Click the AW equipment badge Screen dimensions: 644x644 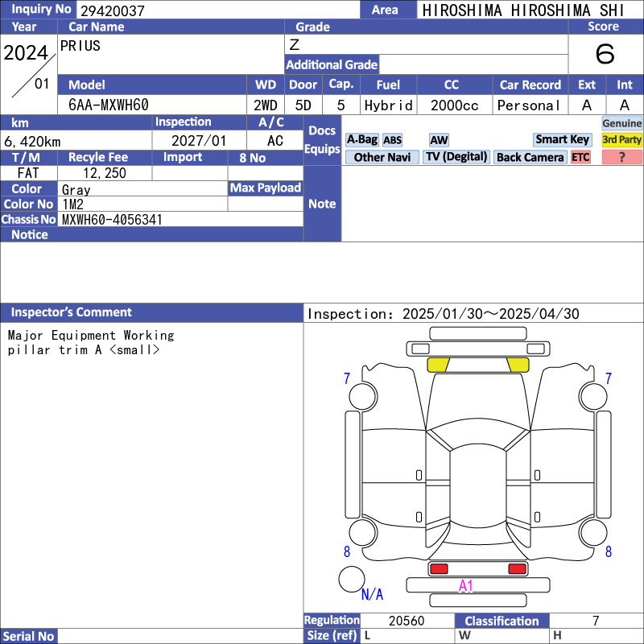[x=439, y=140]
